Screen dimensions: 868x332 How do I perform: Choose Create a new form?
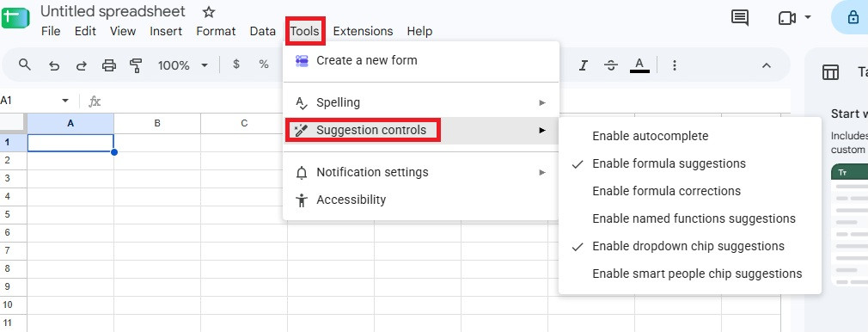click(421, 60)
